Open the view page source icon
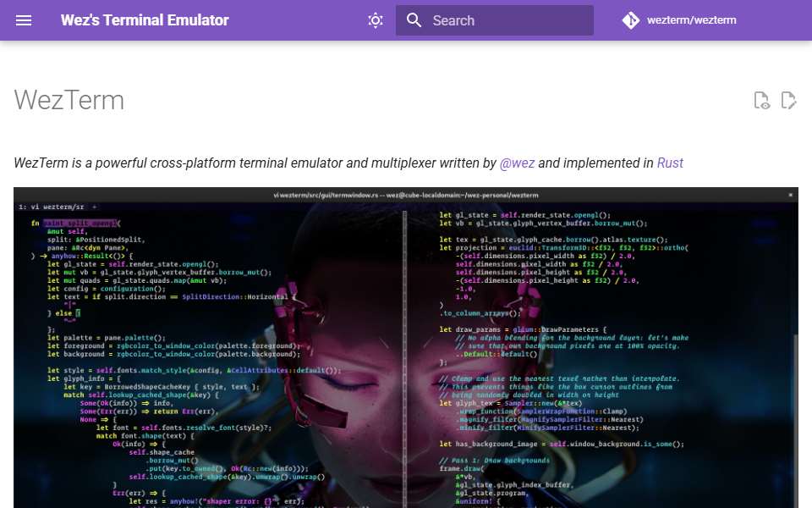812x508 pixels. click(762, 100)
